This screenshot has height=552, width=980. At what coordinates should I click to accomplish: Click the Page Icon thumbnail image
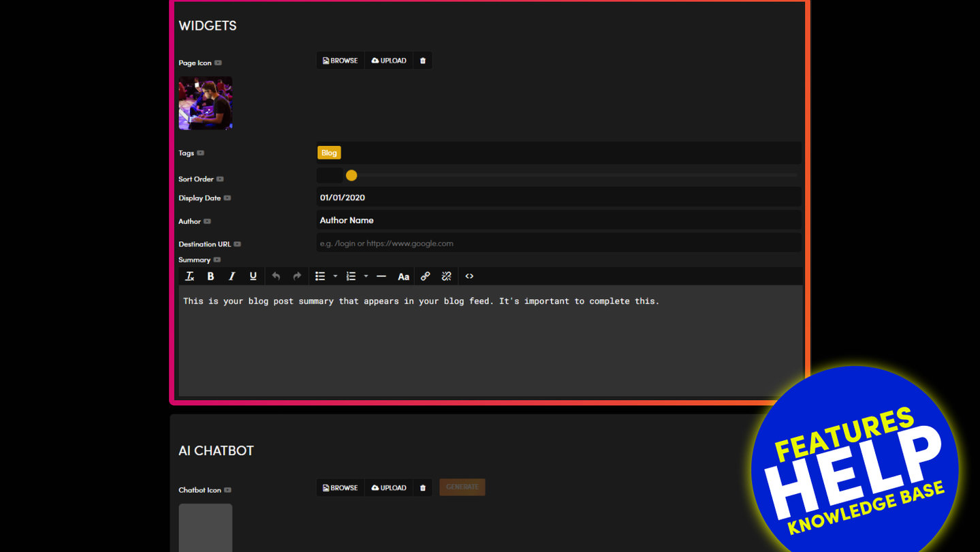coord(206,103)
